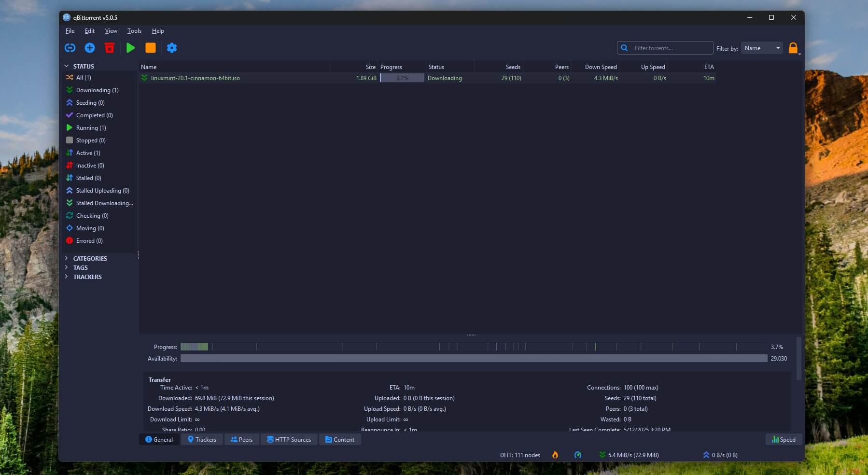The height and width of the screenshot is (475, 868).
Task: Sort by Progress column header
Action: (402, 67)
